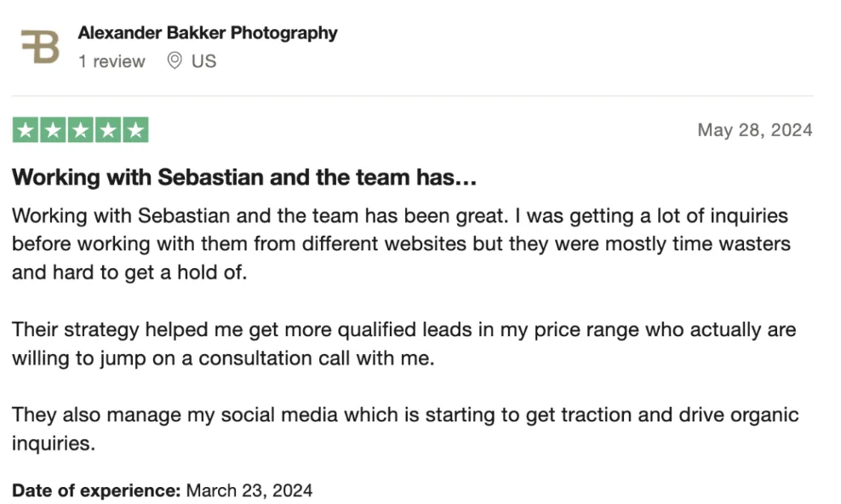841x504 pixels.
Task: Select the fifth green rating star
Action: coord(135,129)
